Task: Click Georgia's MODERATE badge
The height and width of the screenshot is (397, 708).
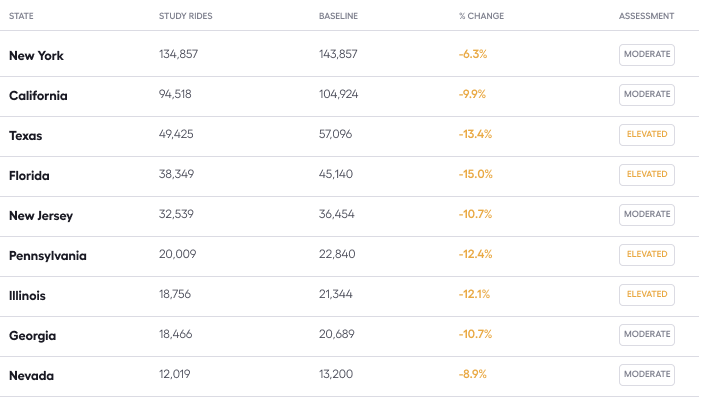Action: coord(647,335)
